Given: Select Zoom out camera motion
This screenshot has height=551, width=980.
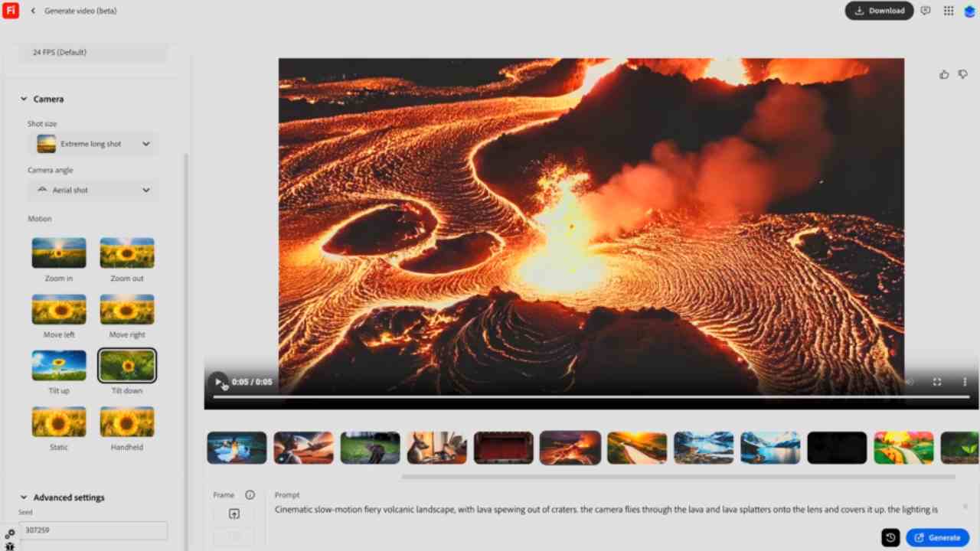Looking at the screenshot, I should point(127,253).
